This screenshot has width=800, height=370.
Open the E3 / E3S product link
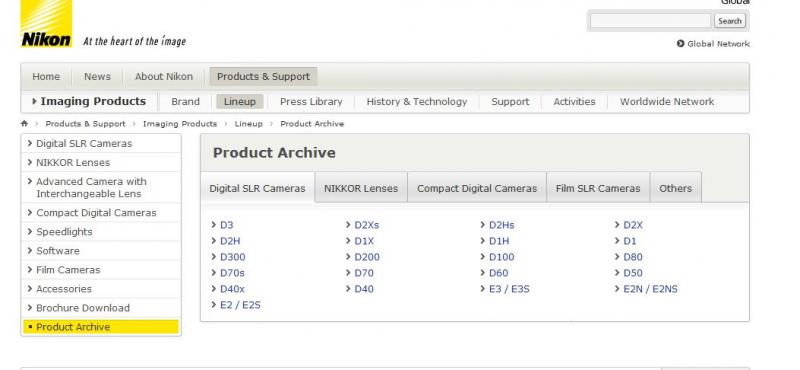(x=509, y=289)
